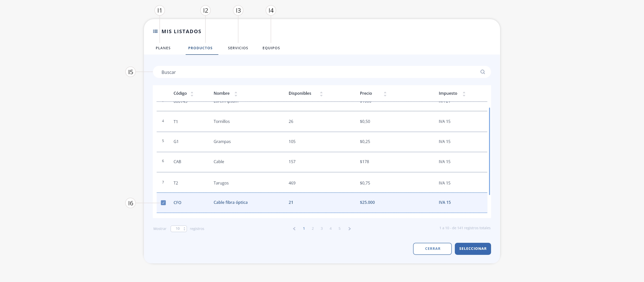Click the Seleccionar button
The image size is (644, 282).
coord(473,249)
